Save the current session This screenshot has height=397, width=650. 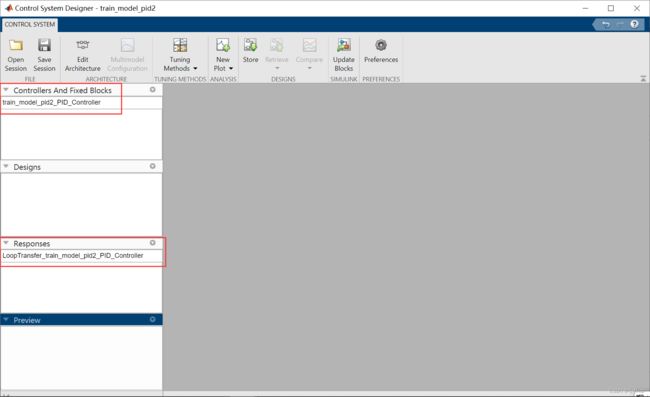coord(44,55)
